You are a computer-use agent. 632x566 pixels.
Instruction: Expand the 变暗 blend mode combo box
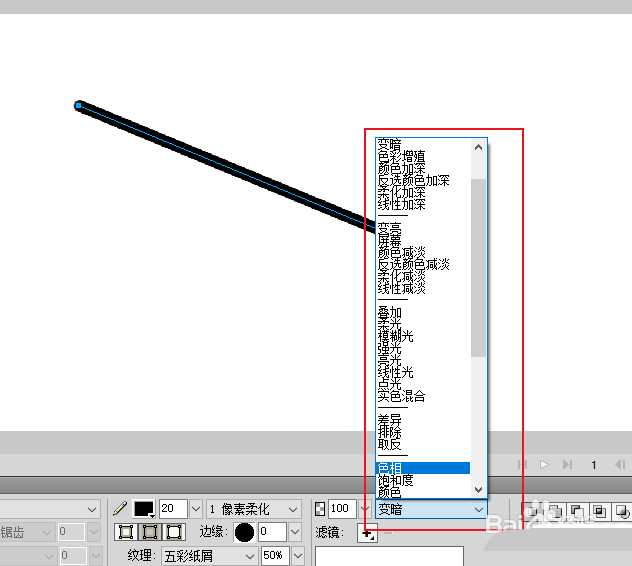(431, 509)
